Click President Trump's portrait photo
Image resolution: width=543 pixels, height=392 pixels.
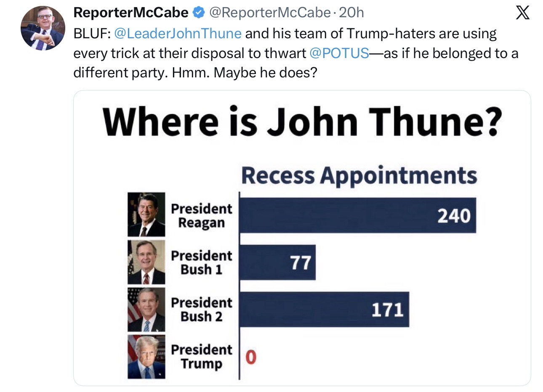click(146, 357)
